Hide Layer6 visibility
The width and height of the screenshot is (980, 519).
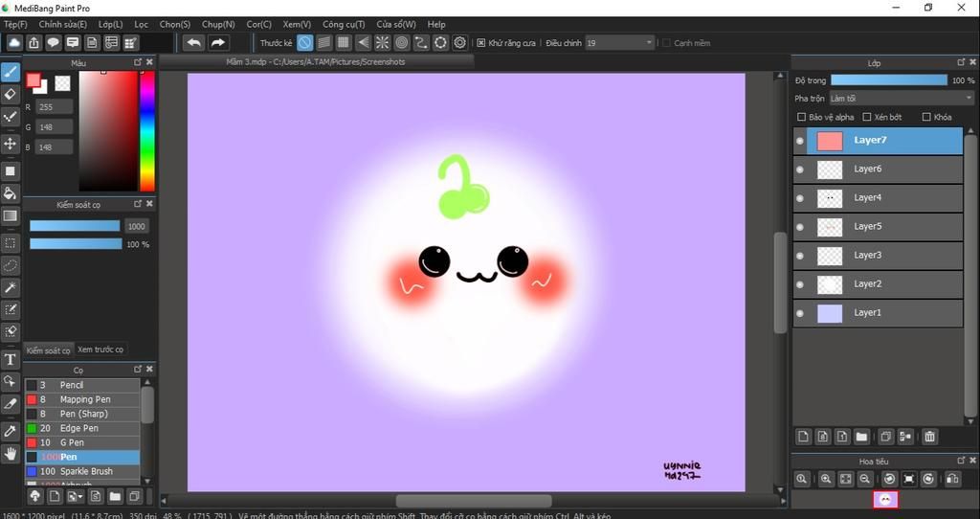[x=800, y=169]
